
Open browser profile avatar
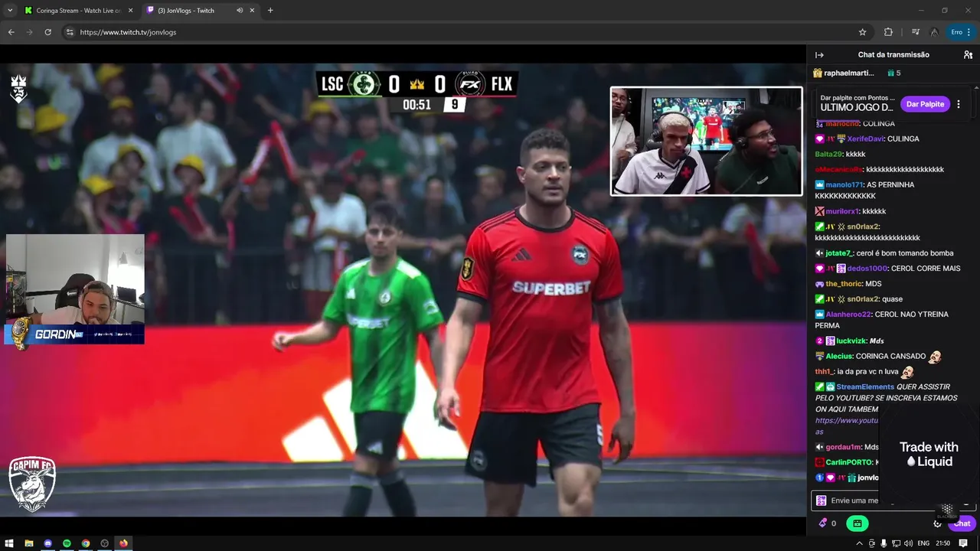tap(934, 32)
